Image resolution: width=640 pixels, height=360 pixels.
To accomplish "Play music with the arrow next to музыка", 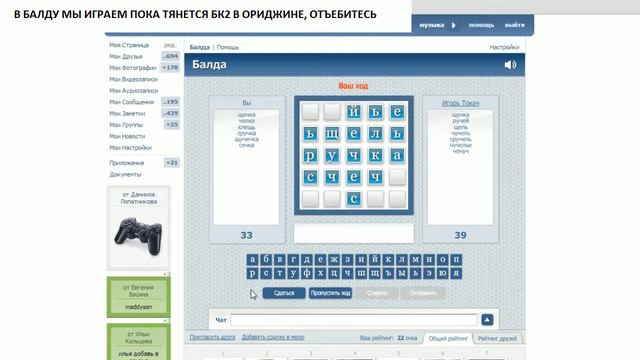I will [x=453, y=25].
